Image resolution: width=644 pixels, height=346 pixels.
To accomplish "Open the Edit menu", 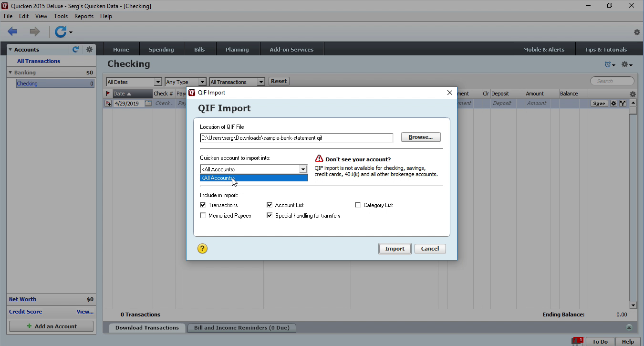I will [24, 16].
